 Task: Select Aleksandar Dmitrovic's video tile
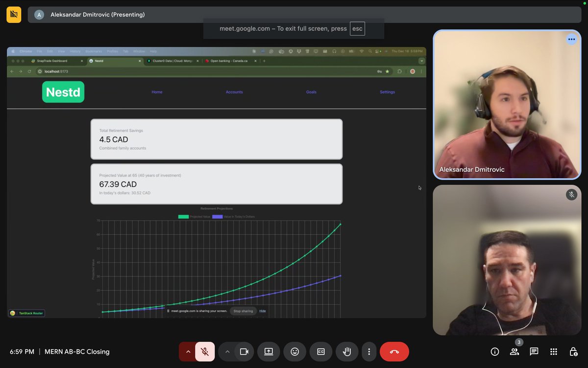(x=507, y=105)
